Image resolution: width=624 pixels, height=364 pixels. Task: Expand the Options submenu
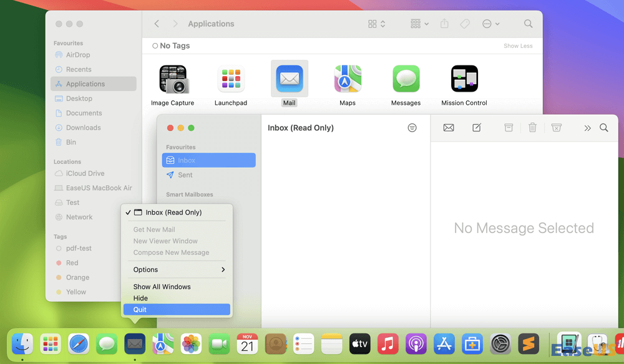(177, 270)
